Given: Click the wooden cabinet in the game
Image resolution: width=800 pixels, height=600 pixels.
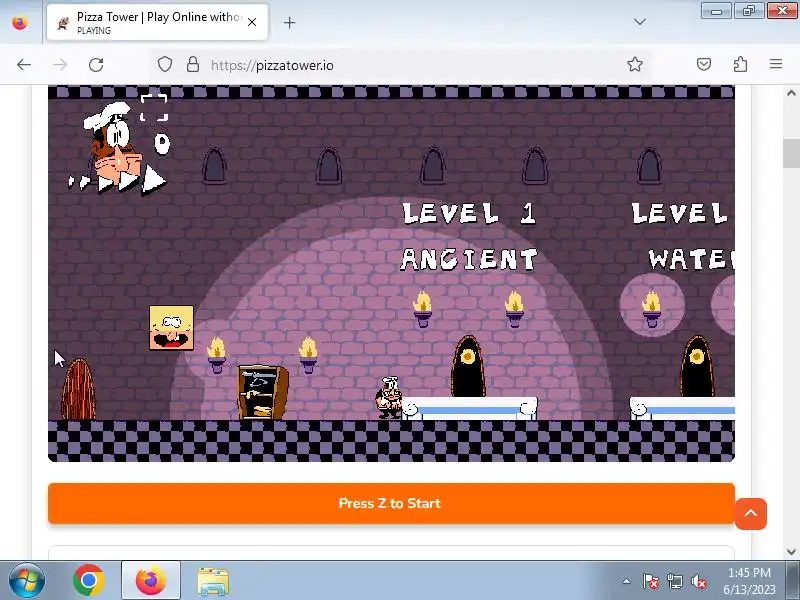Looking at the screenshot, I should [x=262, y=392].
